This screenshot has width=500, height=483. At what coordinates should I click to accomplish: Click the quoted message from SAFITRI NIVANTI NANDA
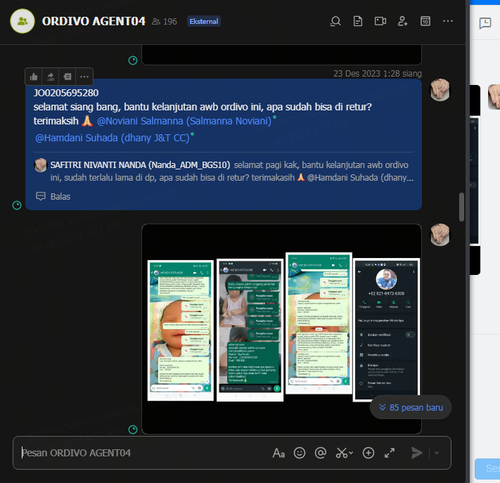click(224, 171)
